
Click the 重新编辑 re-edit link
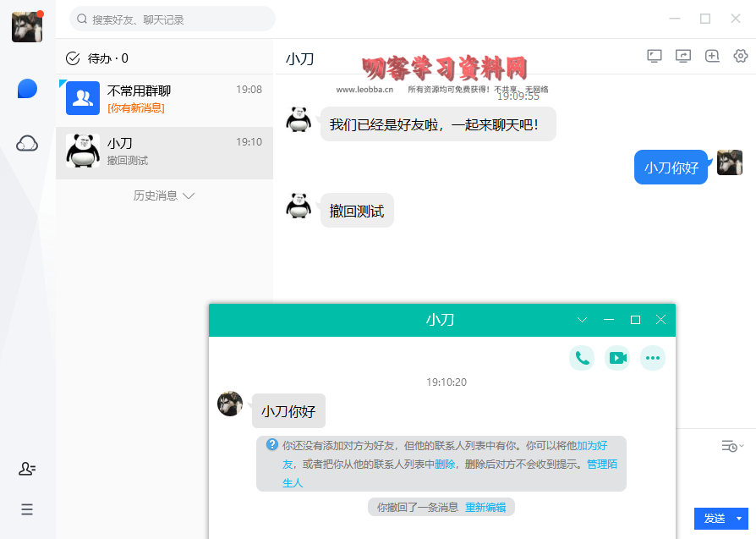(x=485, y=508)
